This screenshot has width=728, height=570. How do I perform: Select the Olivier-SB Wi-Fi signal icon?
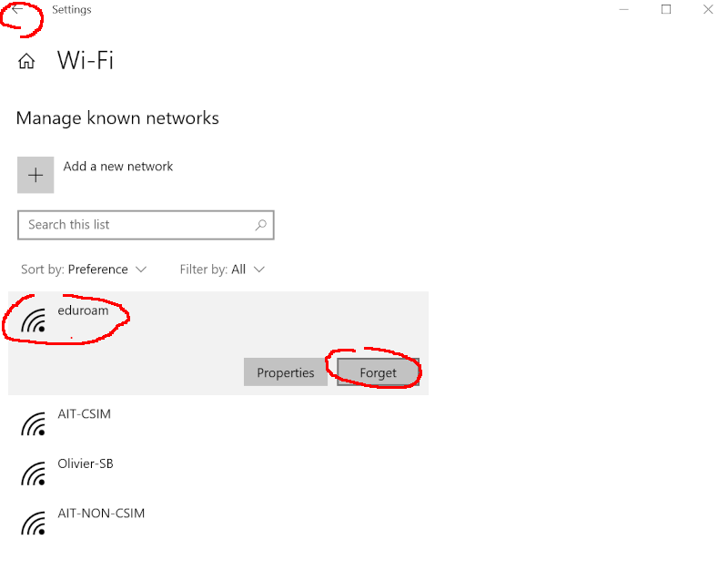34,473
